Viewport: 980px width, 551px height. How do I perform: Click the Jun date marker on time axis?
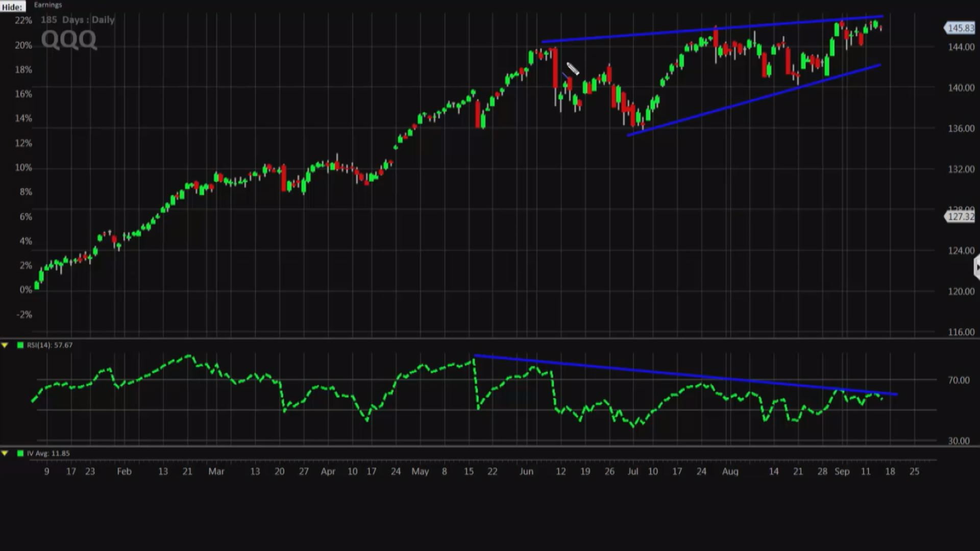click(x=526, y=471)
